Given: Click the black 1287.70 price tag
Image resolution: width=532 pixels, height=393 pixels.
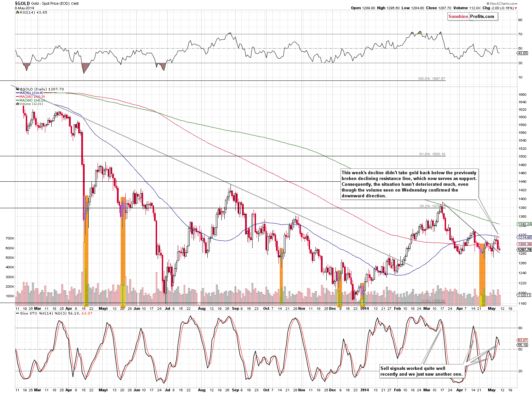Looking at the screenshot, I should click(x=524, y=250).
